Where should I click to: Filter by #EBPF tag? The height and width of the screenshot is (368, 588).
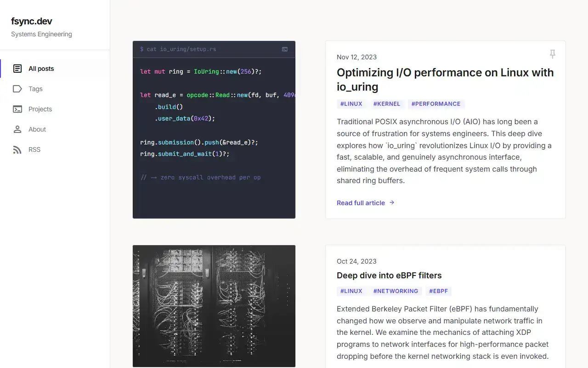coord(439,291)
